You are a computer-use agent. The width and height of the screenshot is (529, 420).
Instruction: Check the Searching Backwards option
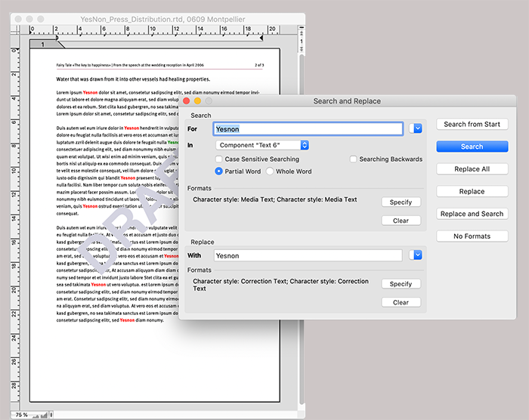pos(354,159)
